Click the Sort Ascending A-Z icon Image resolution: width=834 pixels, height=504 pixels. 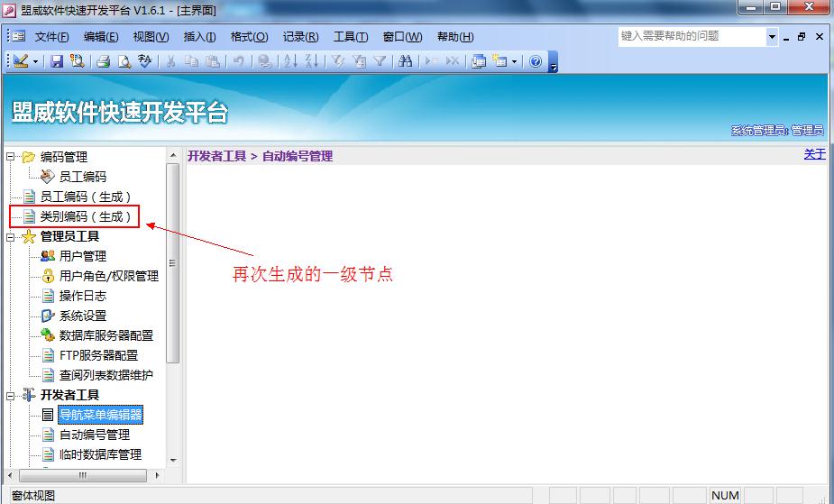(290, 61)
